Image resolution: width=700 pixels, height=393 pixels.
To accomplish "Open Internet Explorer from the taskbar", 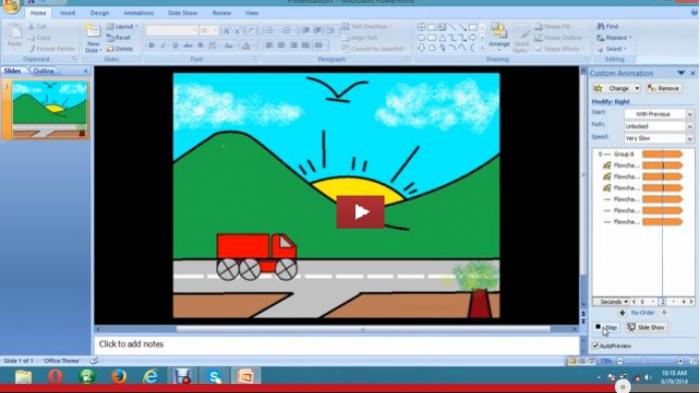I will 150,376.
